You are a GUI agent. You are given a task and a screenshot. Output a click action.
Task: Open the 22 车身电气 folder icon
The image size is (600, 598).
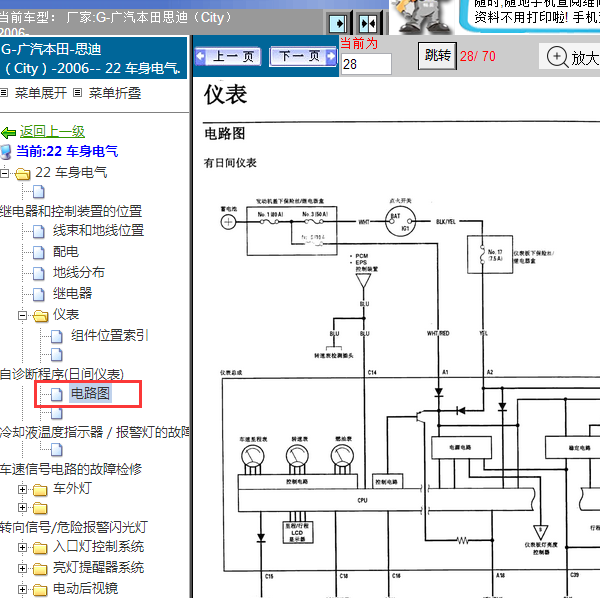pos(23,174)
